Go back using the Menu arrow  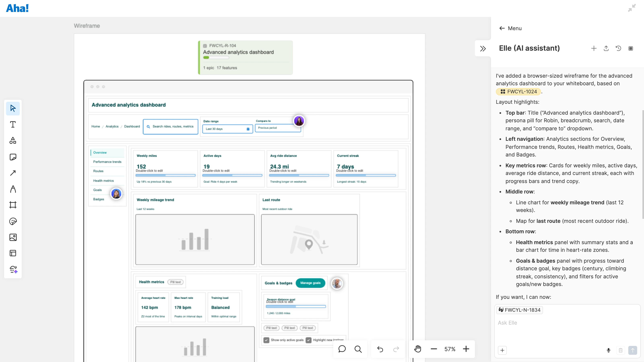point(502,28)
